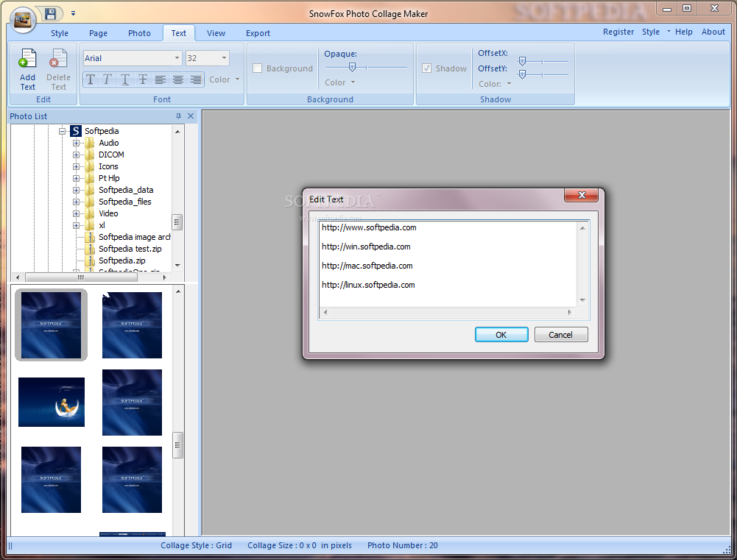Select Softpedia image archive entry
Viewport: 737px width, 560px height.
[x=134, y=237]
